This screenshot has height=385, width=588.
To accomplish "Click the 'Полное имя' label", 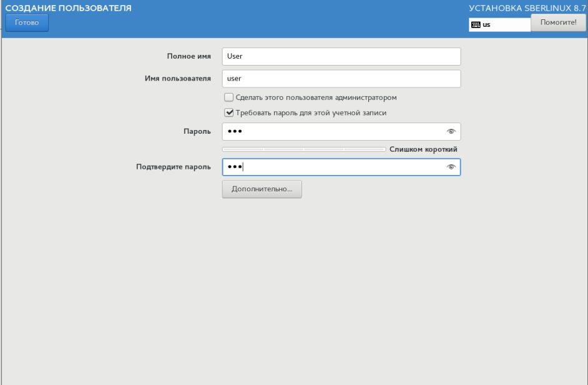I will pos(189,56).
